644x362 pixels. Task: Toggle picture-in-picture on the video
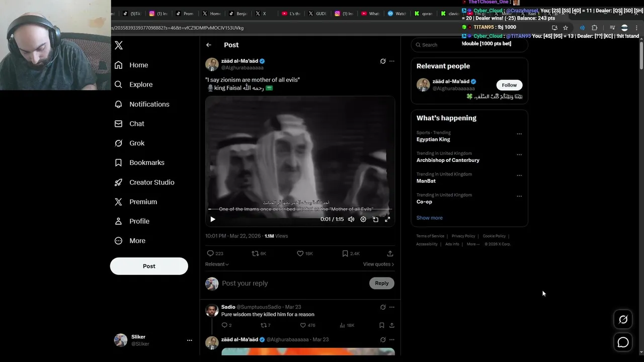[x=375, y=219]
